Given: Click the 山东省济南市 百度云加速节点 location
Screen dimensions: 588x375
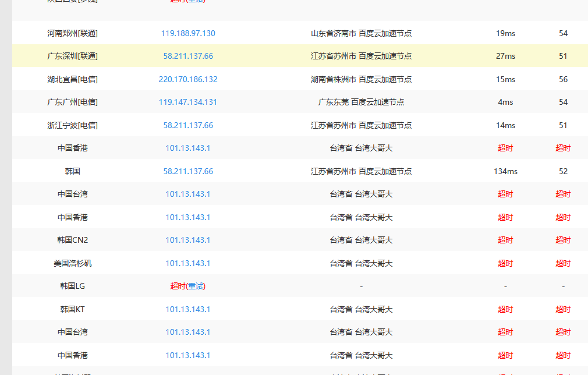Looking at the screenshot, I should tap(361, 33).
